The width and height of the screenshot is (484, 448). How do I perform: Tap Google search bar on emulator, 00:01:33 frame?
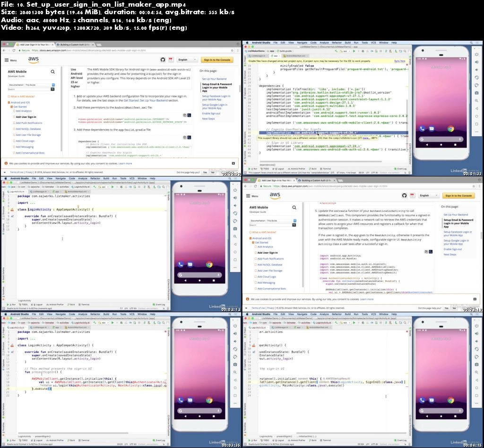(441, 139)
